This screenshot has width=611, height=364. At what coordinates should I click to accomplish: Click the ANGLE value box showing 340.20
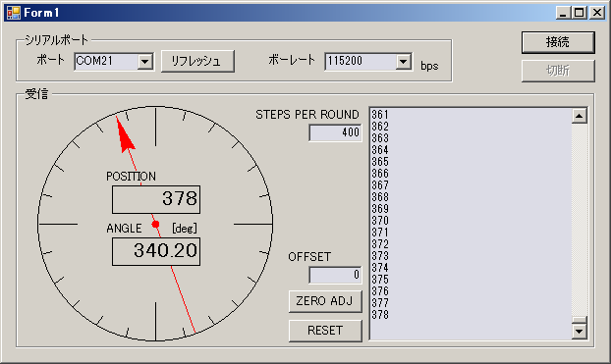point(156,251)
